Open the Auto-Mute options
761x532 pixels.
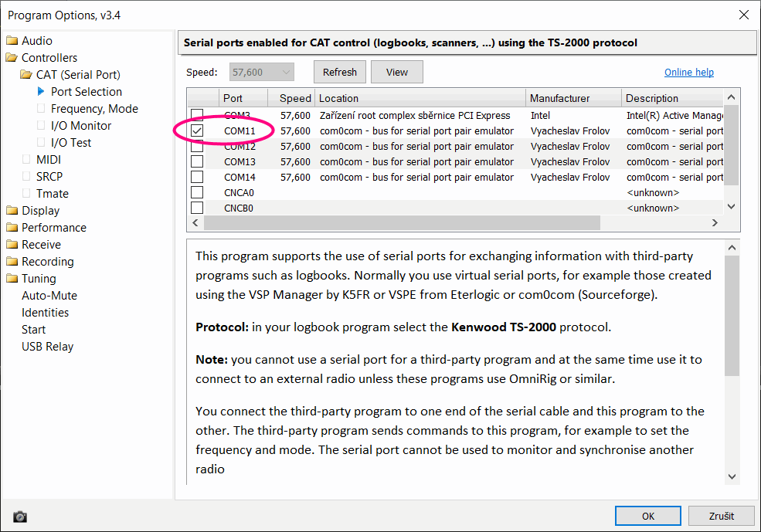pos(49,295)
